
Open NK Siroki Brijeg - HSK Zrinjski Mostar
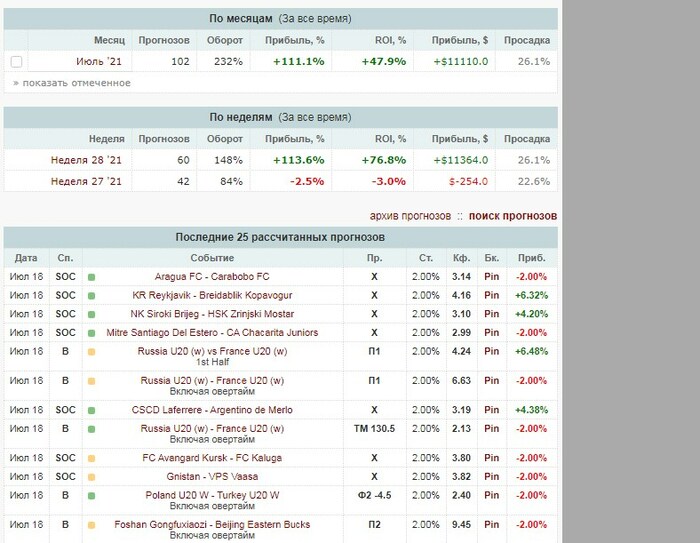coord(212,314)
